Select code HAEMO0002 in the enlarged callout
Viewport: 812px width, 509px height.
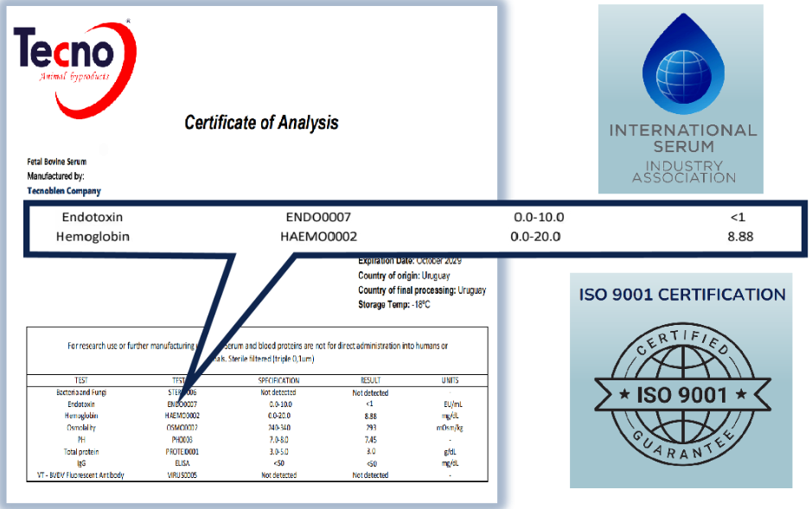319,236
